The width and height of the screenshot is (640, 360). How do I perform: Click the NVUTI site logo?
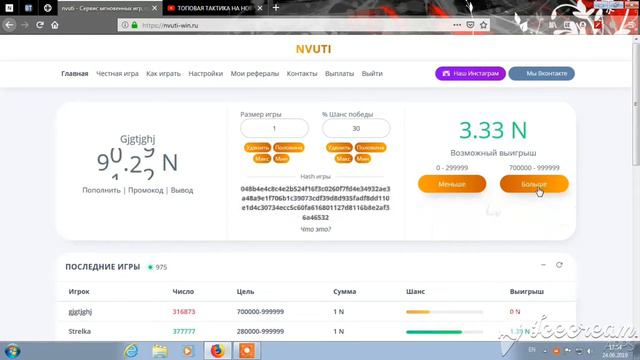313,49
